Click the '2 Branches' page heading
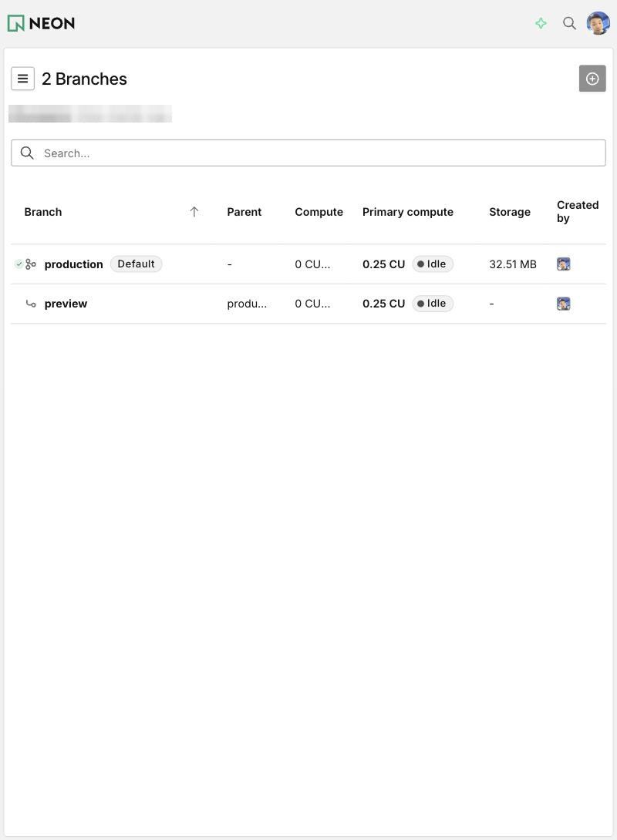617x840 pixels. pos(84,79)
